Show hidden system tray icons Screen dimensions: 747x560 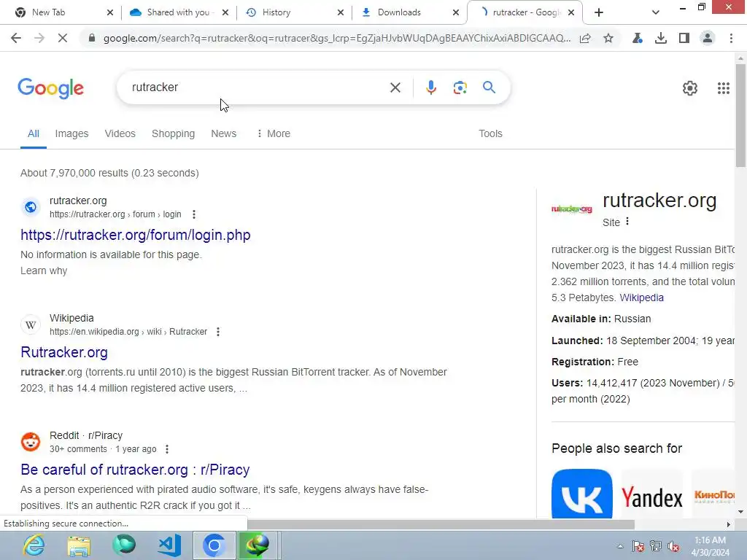coord(620,546)
